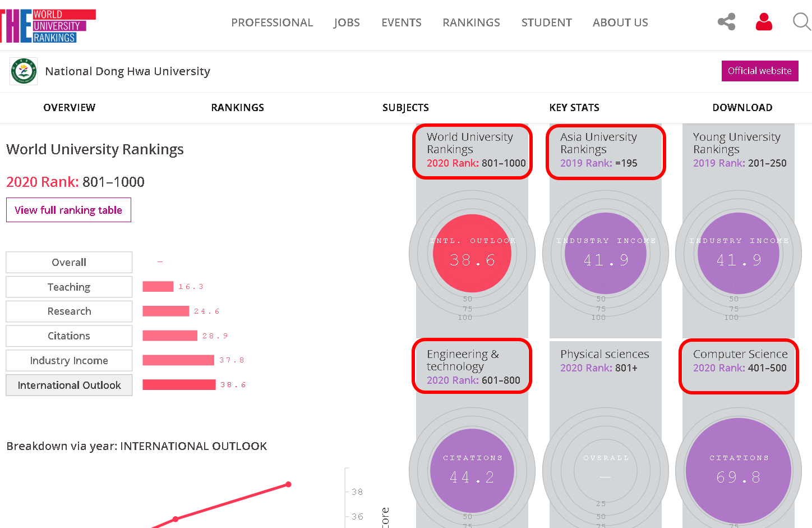812x528 pixels.
Task: Click the latest point on line chart
Action: tap(288, 484)
